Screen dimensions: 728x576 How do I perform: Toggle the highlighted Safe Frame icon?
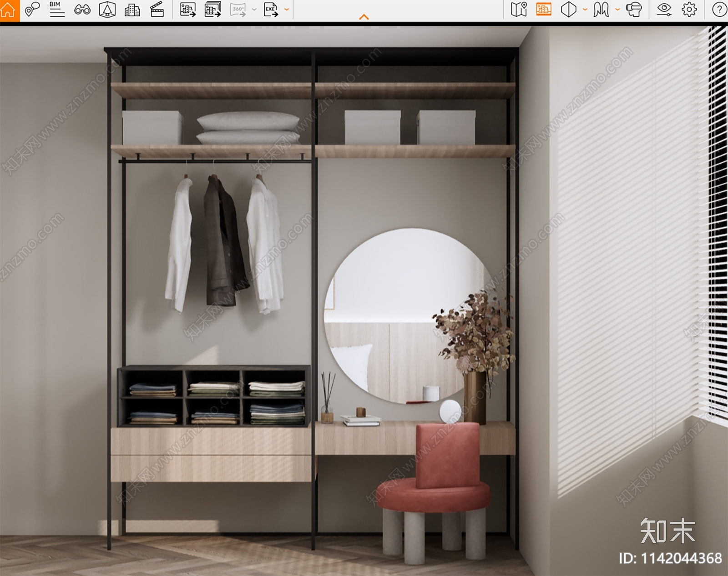(544, 10)
